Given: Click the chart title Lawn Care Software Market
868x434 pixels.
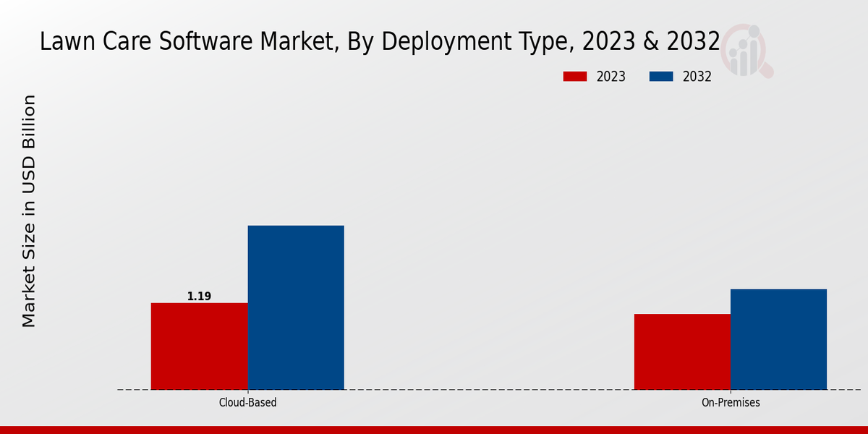Looking at the screenshot, I should (379, 42).
